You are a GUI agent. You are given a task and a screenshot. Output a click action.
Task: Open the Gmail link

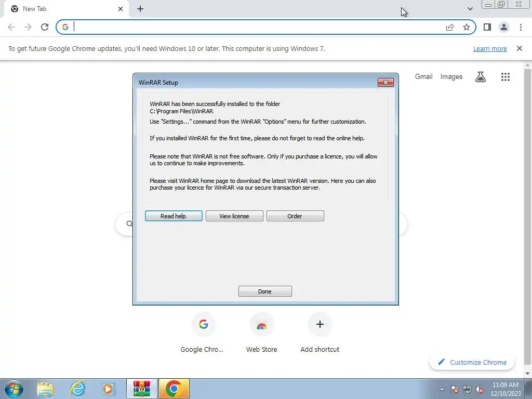(x=423, y=77)
